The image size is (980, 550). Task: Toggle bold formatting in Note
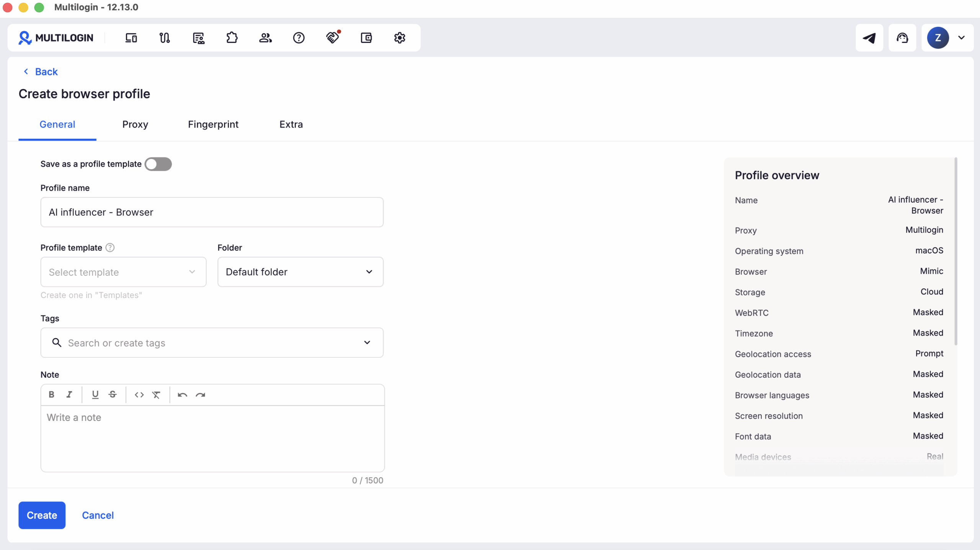coord(51,394)
